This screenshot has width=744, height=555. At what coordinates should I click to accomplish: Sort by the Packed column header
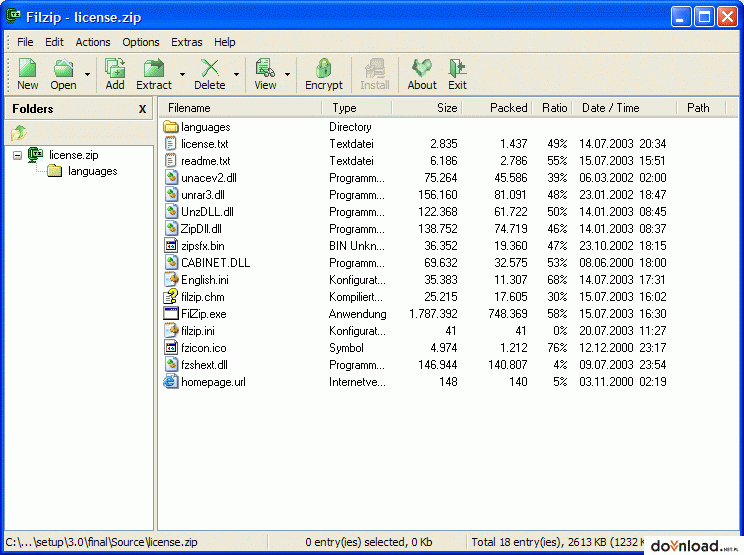click(x=497, y=108)
